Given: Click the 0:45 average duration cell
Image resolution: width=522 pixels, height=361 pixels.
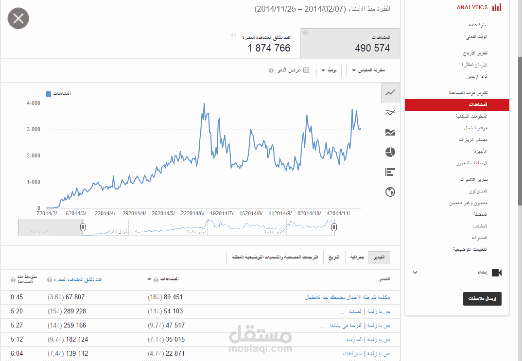Looking at the screenshot, I should [x=17, y=297].
